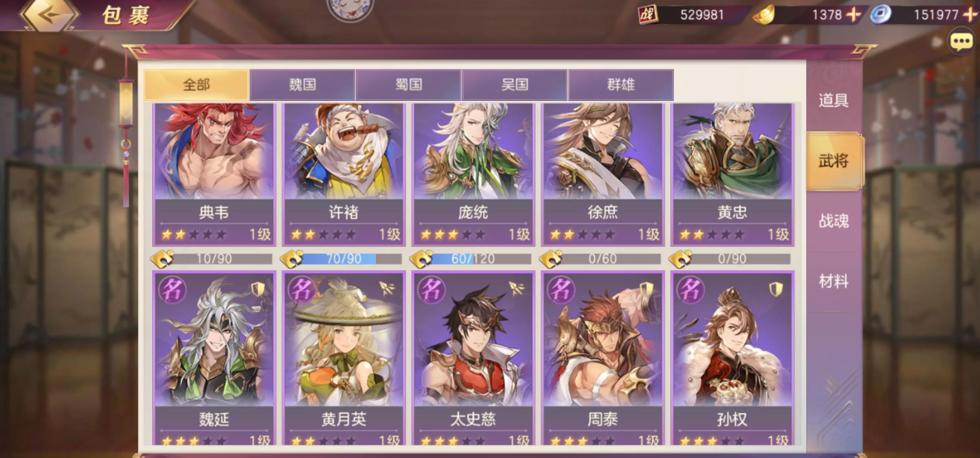Click the back arrow beside 包裹

click(50, 14)
